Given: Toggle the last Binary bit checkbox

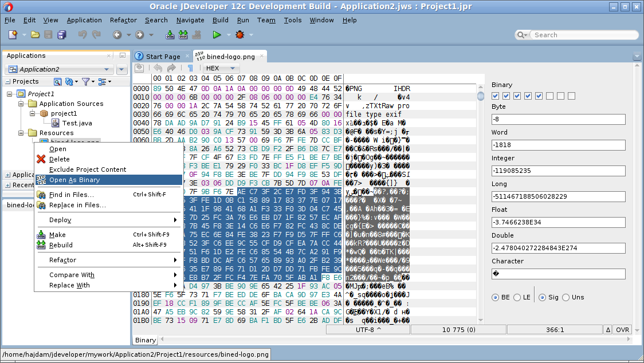Looking at the screenshot, I should 571,96.
